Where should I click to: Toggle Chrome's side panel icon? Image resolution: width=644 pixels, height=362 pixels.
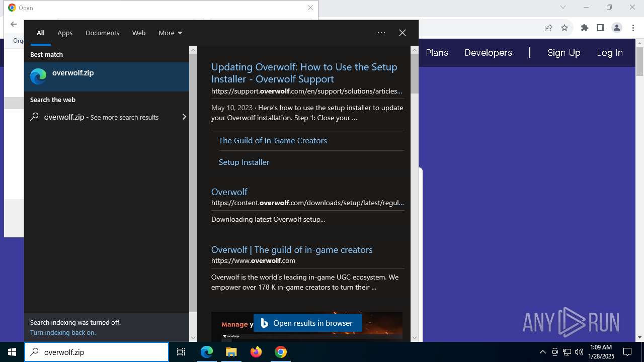(600, 28)
